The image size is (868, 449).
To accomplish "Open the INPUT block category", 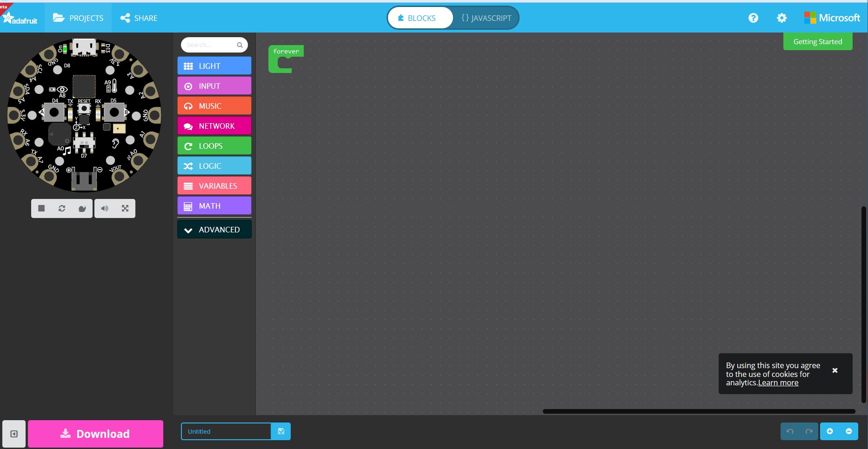I will point(214,86).
